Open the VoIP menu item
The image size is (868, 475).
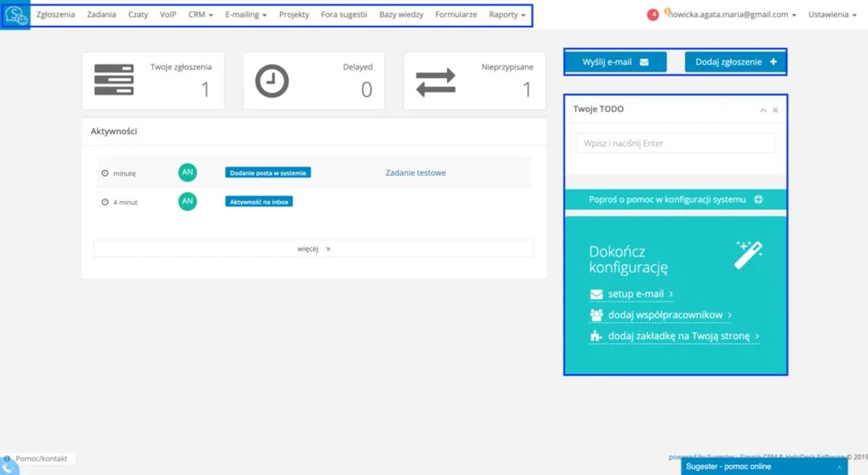click(168, 14)
